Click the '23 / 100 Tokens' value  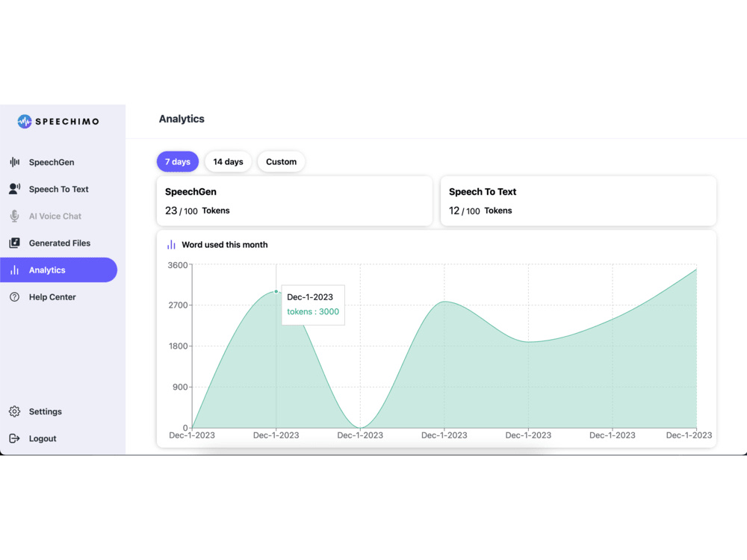[x=197, y=211]
